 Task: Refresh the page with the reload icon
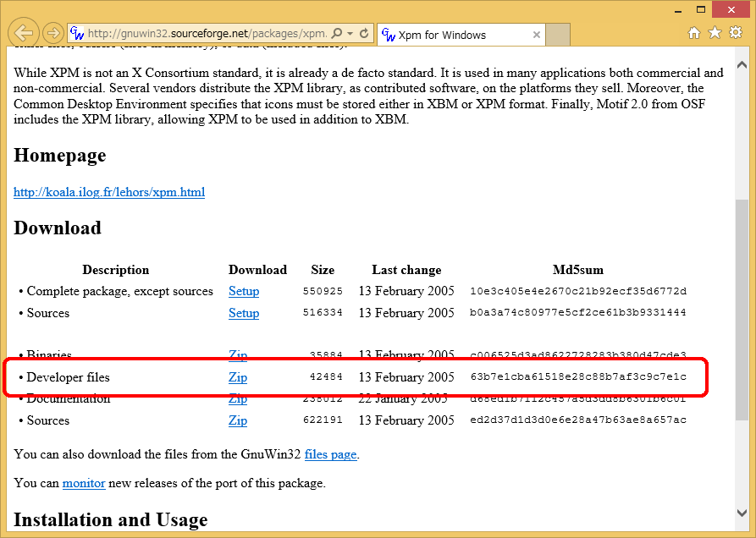point(365,33)
